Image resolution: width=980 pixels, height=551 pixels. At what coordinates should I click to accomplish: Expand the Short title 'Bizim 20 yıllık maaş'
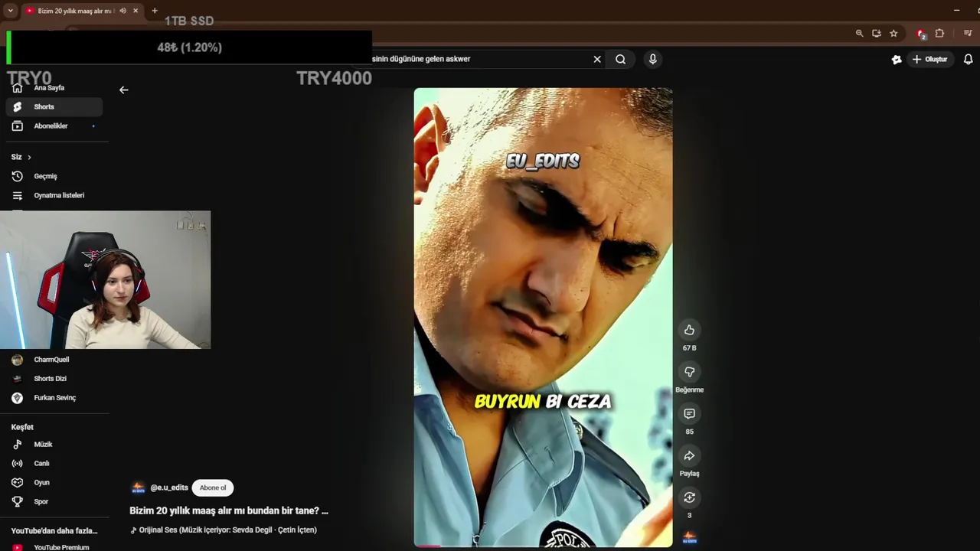(229, 510)
